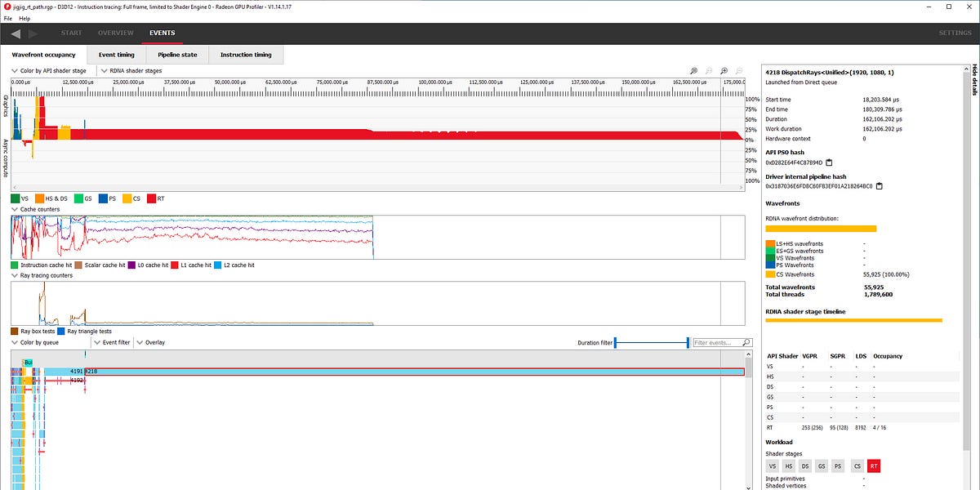980x490 pixels.
Task: Click the red RT shader stage button
Action: 874,466
